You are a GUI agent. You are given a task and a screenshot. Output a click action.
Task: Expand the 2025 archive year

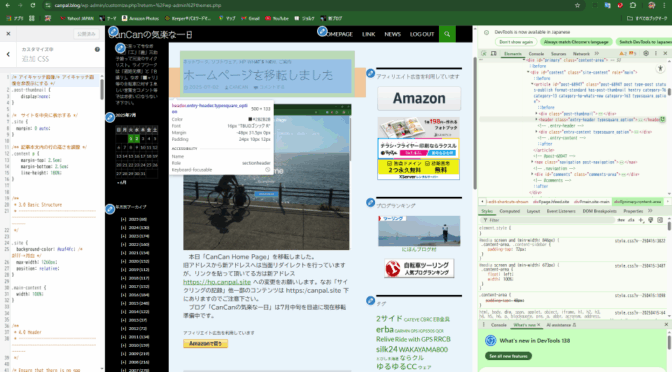tap(123, 219)
